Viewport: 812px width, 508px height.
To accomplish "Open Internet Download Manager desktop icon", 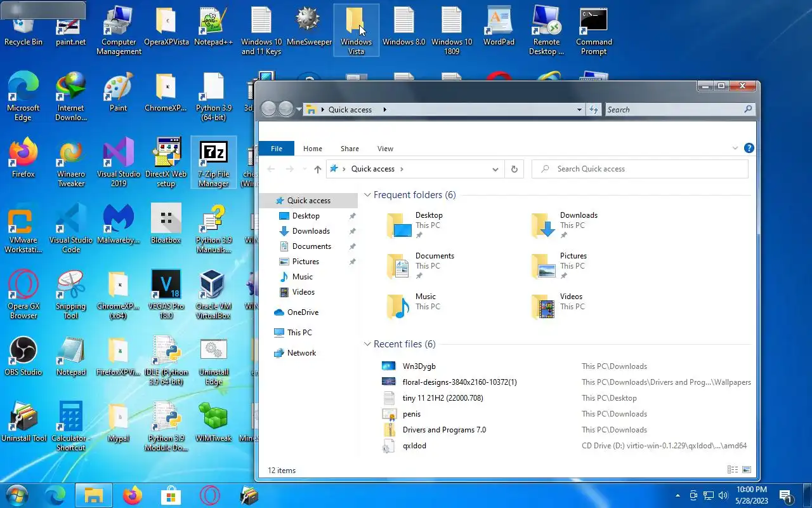I will pos(71,97).
